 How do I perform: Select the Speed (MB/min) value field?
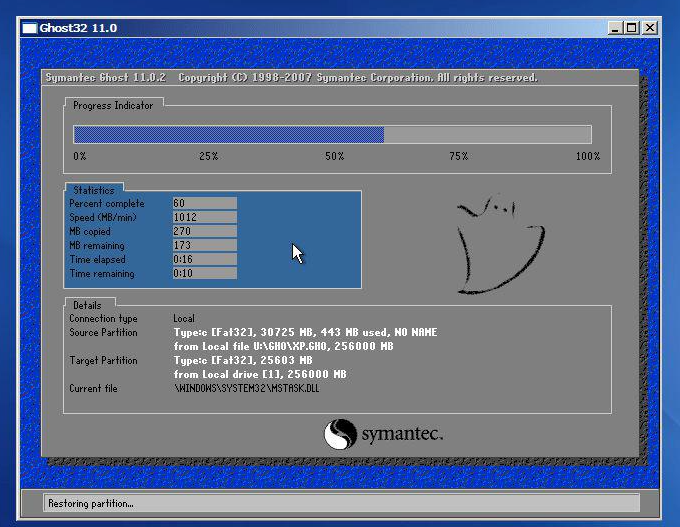point(204,217)
